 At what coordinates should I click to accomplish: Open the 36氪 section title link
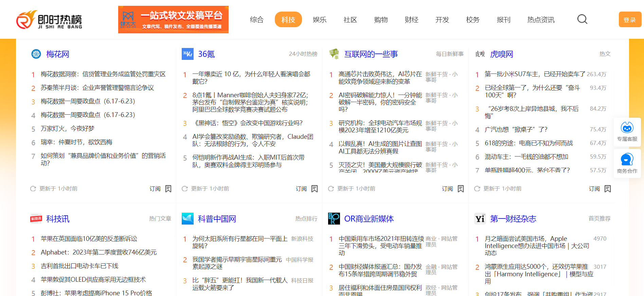pyautogui.click(x=206, y=54)
